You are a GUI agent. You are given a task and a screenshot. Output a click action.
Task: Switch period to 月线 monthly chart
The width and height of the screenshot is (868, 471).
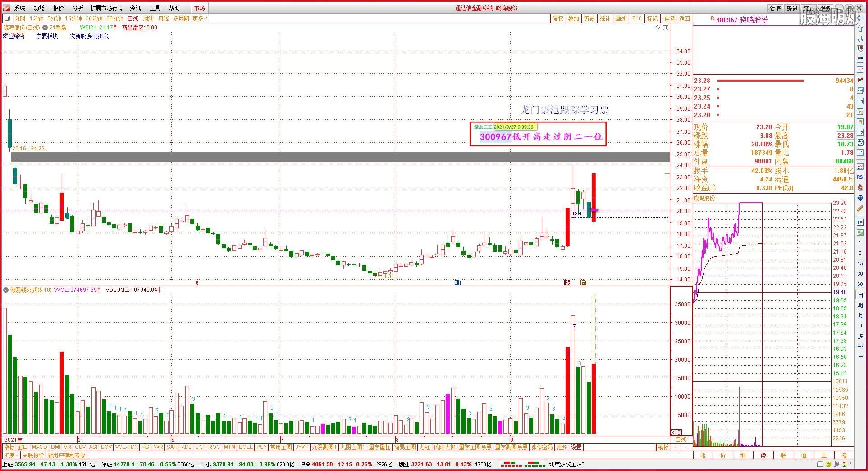click(x=163, y=18)
